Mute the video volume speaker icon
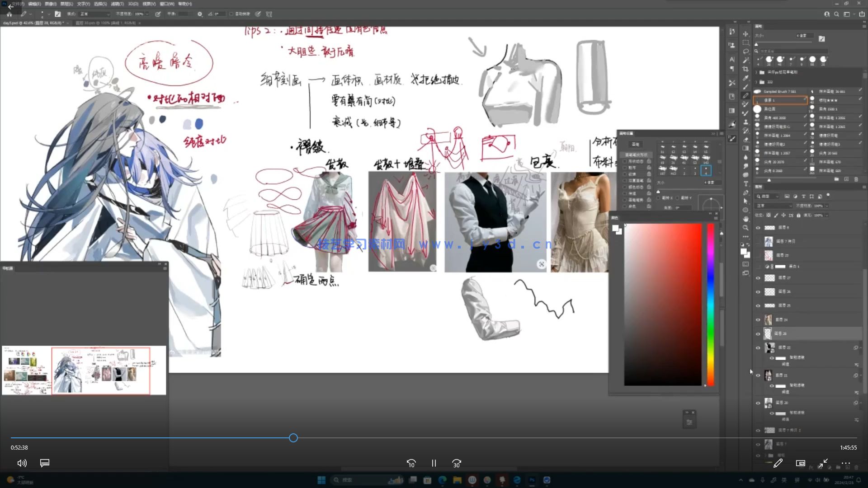Screen dimensions: 868x488 coord(22,463)
